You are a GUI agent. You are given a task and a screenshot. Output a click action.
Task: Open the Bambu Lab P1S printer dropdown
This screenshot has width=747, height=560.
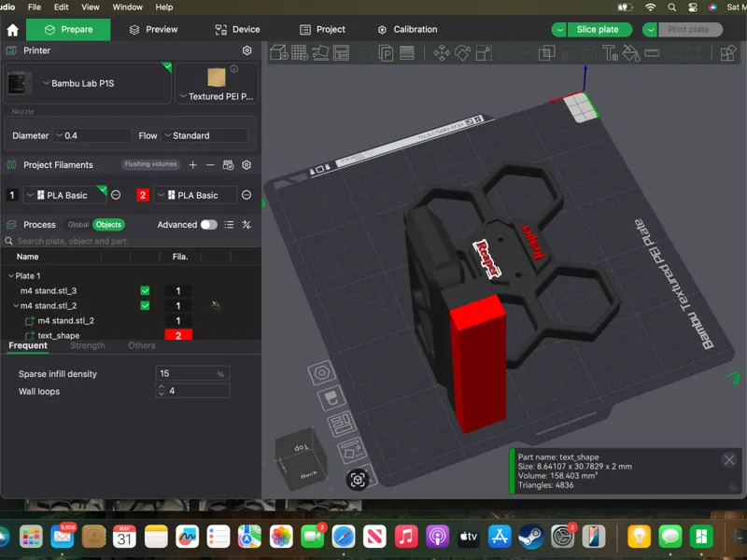coord(88,83)
